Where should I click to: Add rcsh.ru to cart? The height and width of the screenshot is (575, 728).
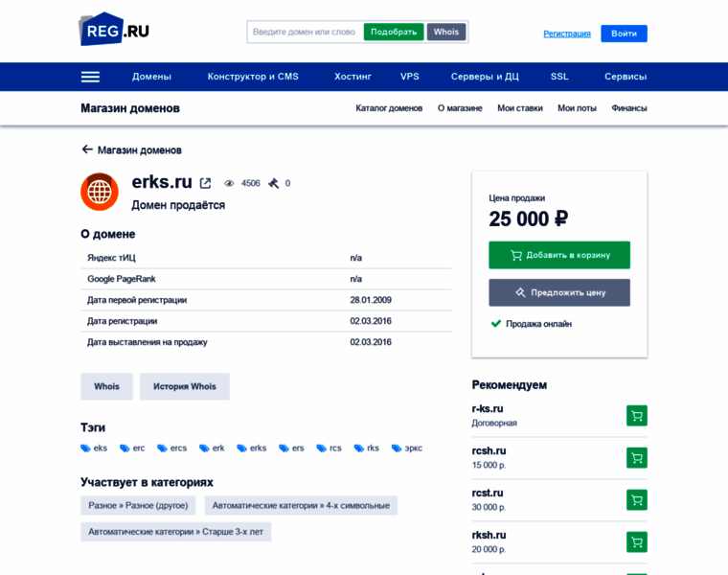[637, 458]
